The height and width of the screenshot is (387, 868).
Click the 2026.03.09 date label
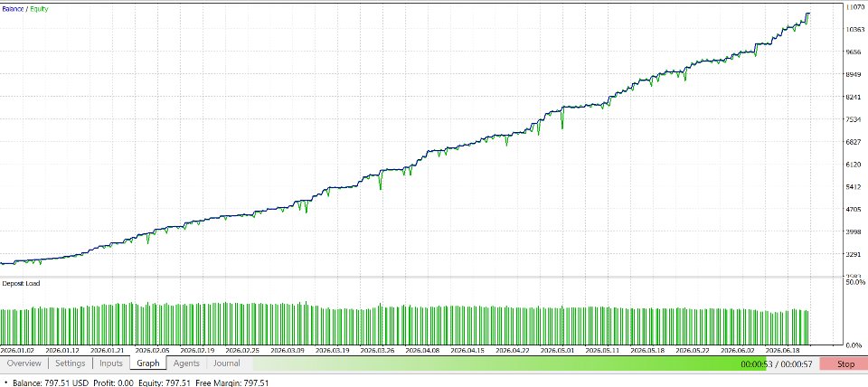288,351
